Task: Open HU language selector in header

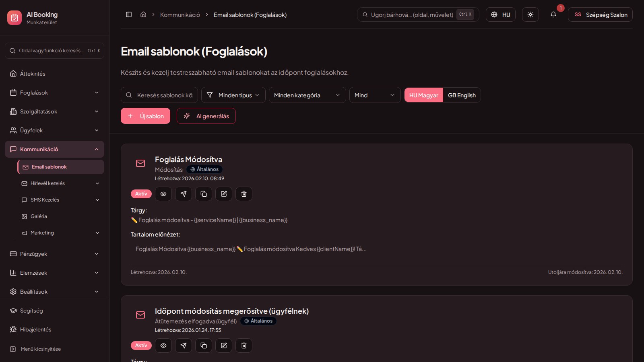Action: (x=501, y=14)
